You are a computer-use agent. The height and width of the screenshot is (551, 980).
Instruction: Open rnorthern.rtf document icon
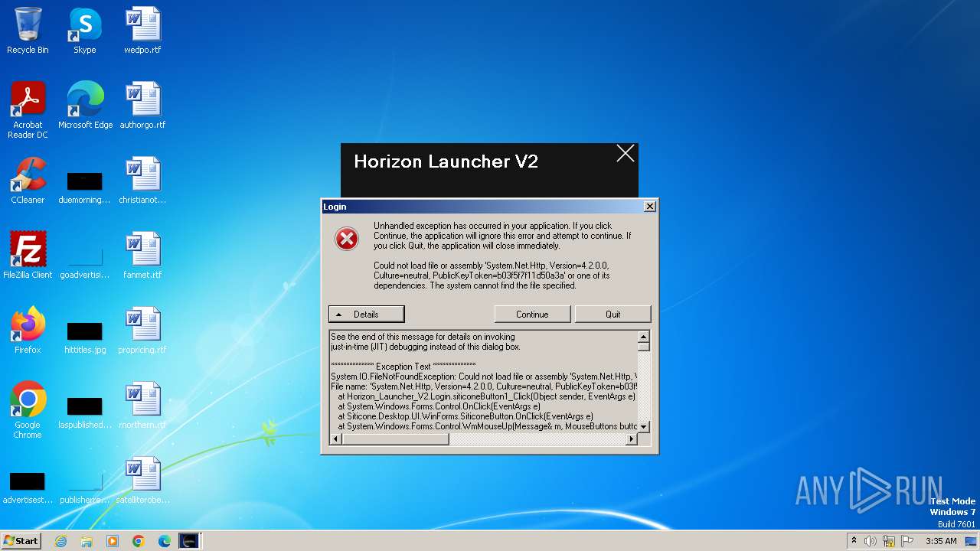[142, 406]
